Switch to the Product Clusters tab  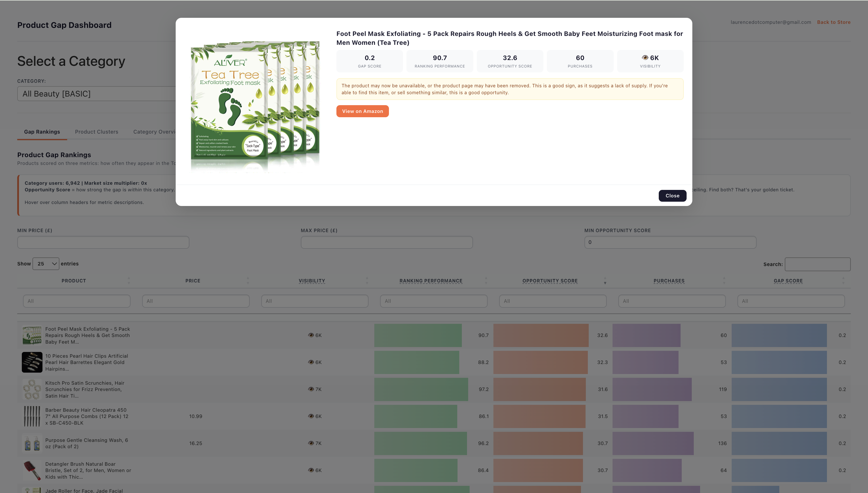(96, 132)
